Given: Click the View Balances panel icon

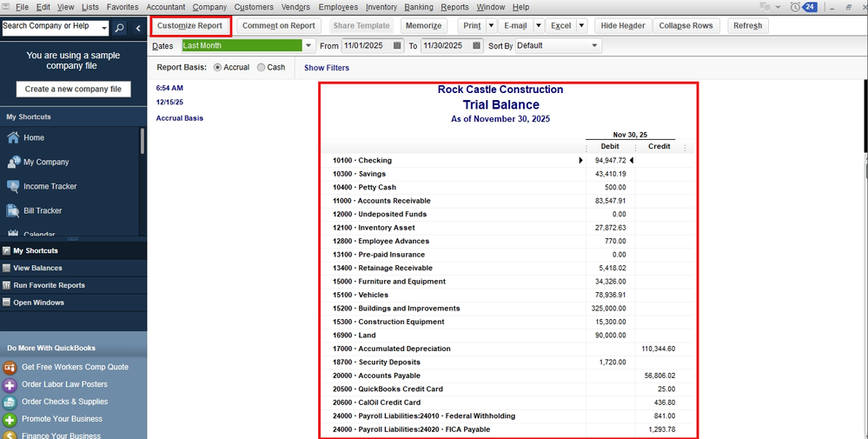Looking at the screenshot, I should (7, 268).
